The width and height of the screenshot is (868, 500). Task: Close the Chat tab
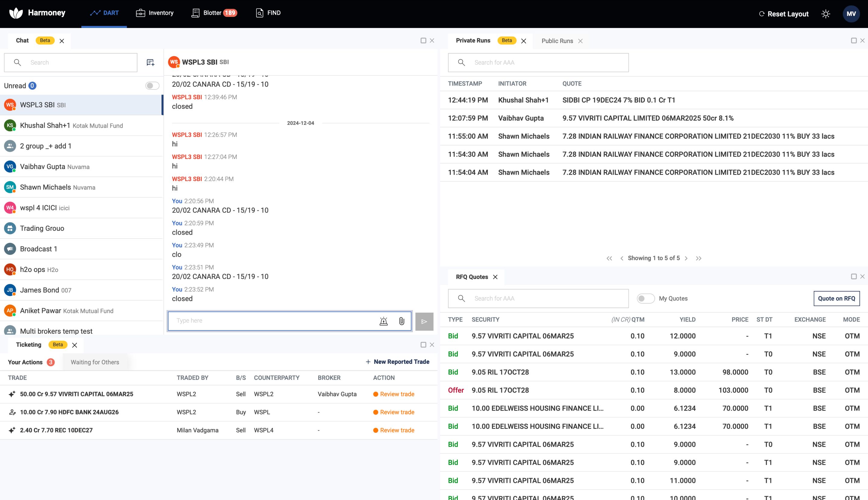click(62, 41)
